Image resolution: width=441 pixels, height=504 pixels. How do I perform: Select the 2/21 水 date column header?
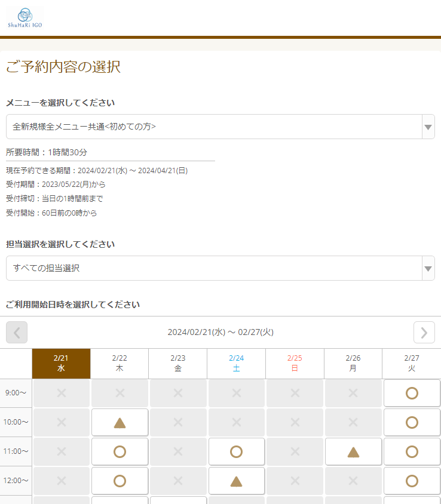(x=61, y=363)
